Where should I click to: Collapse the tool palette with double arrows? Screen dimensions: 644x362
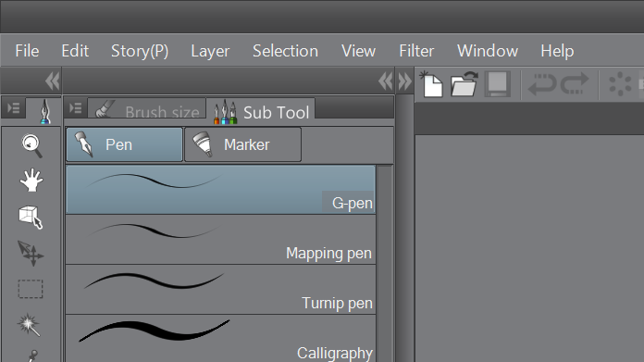(x=53, y=81)
